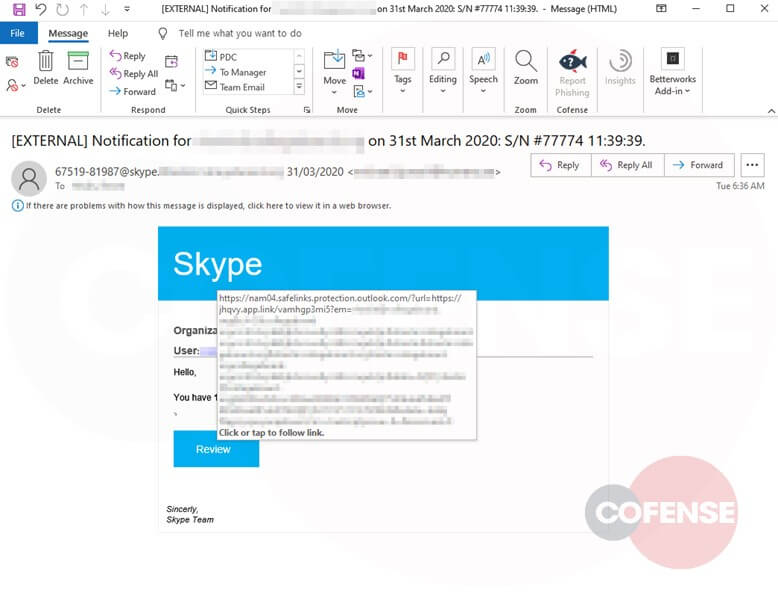Click Forward in message header
The width and height of the screenshot is (778, 601).
tap(699, 165)
